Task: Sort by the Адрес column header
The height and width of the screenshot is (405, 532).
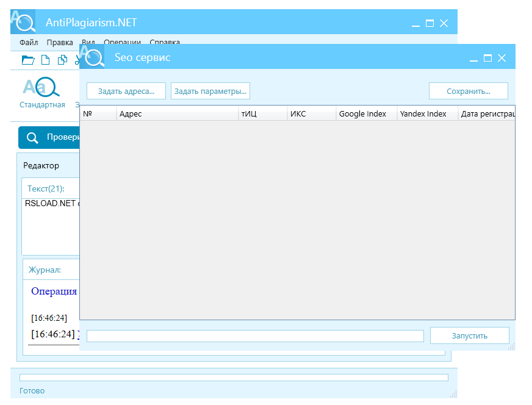Action: [178, 113]
